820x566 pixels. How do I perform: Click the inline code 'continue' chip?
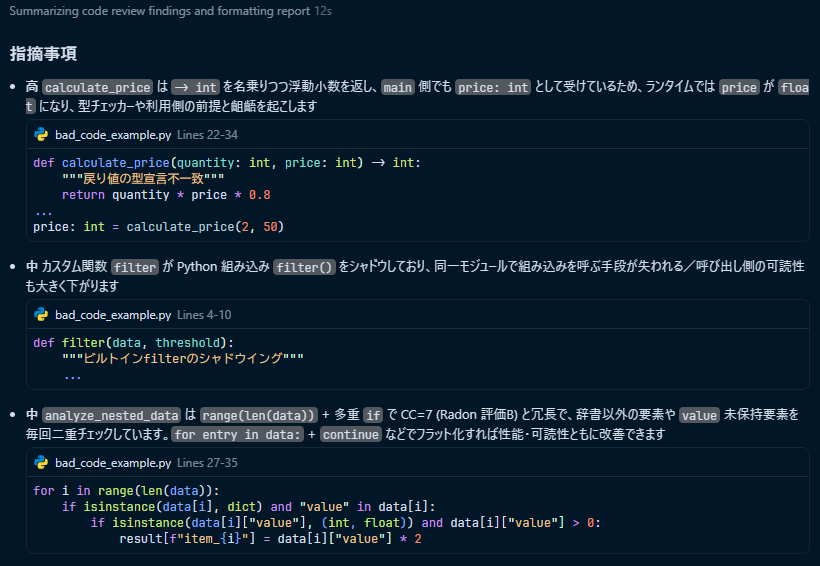(350, 434)
